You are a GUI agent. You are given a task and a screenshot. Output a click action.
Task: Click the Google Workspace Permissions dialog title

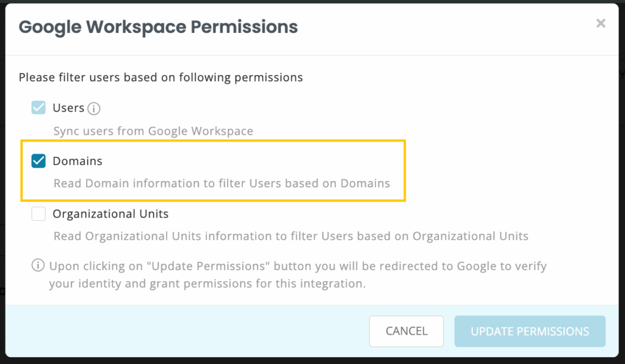click(x=158, y=27)
